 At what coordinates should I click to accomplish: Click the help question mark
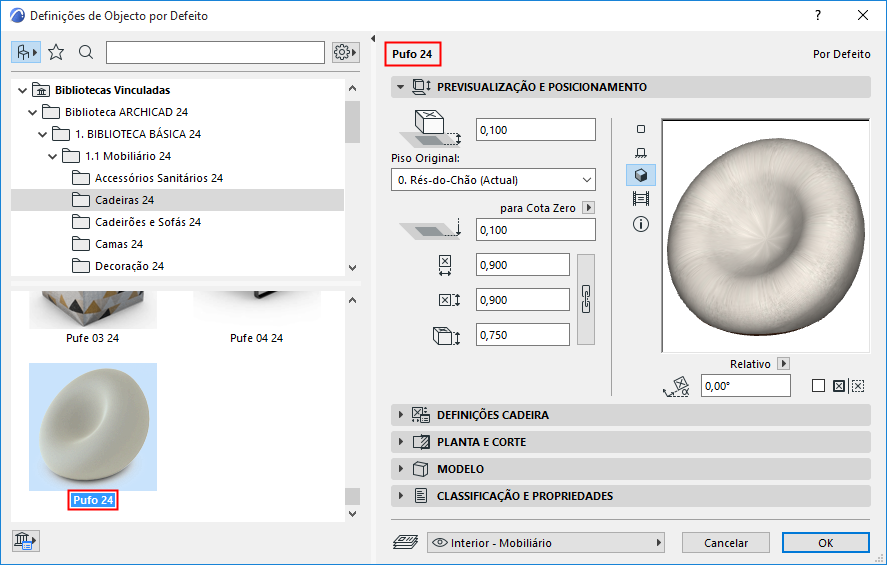tap(817, 15)
